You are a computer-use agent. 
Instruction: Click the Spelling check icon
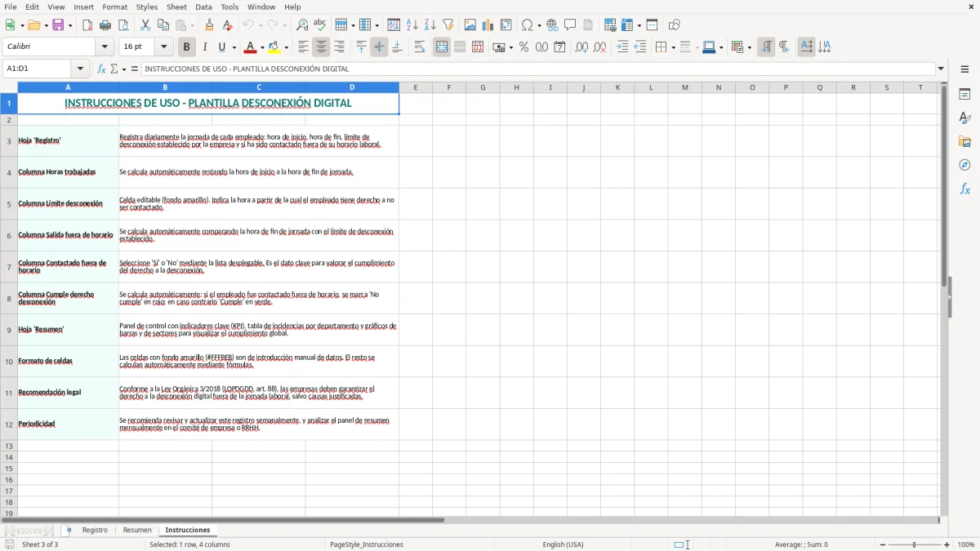(320, 25)
